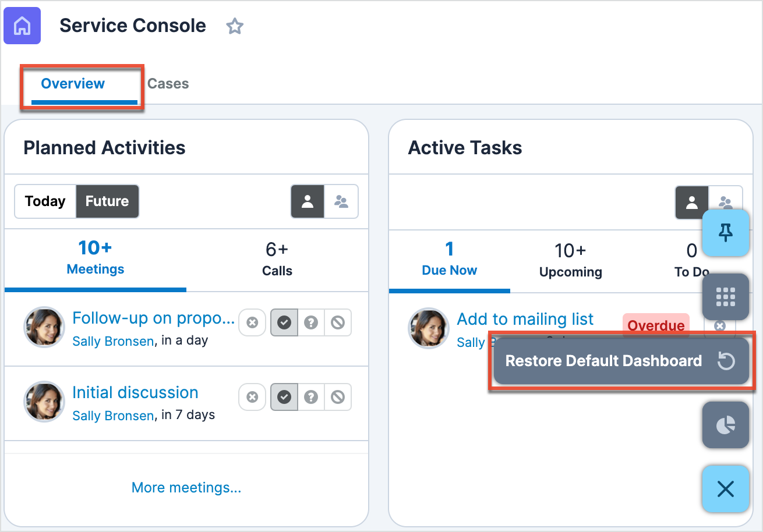The width and height of the screenshot is (763, 532).
Task: Favorite Service Console using the star icon
Action: (235, 26)
